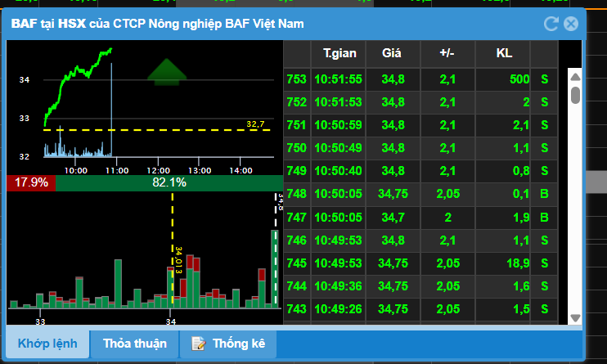This screenshot has width=607, height=364.
Task: Click the time 10:49:26 cell
Action: [339, 309]
